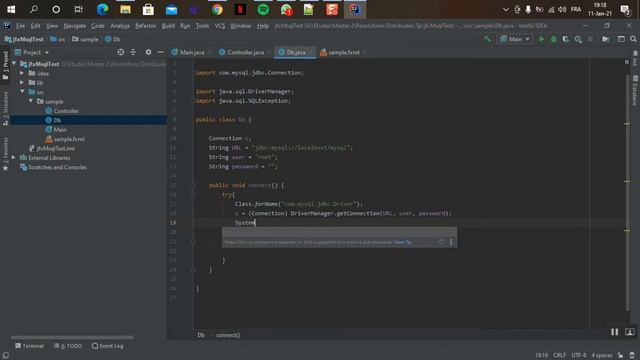Open Spotify from the taskbar

263,9
